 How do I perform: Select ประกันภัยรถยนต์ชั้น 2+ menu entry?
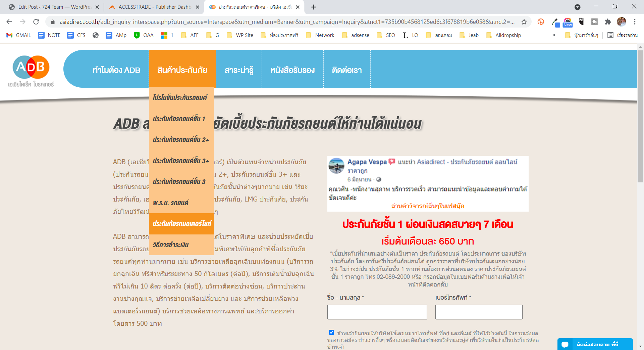click(x=181, y=140)
